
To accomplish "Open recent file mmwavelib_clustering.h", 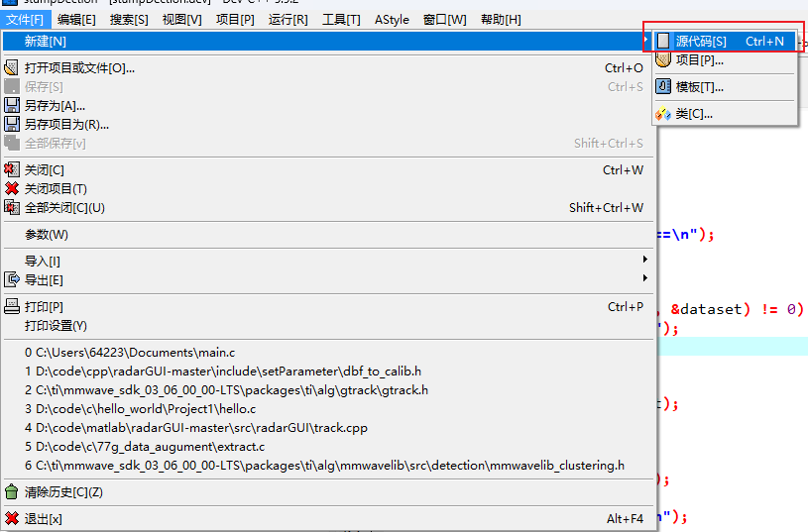I will (x=328, y=465).
